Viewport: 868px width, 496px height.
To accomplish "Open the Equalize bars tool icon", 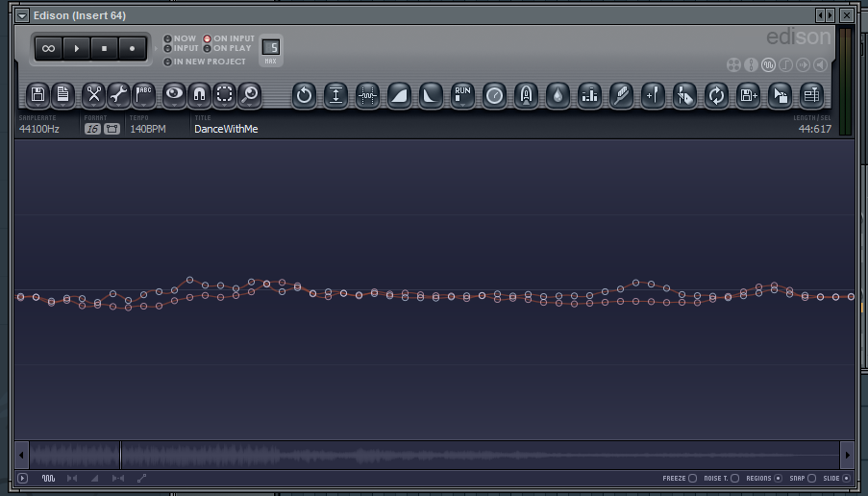I will coord(589,95).
